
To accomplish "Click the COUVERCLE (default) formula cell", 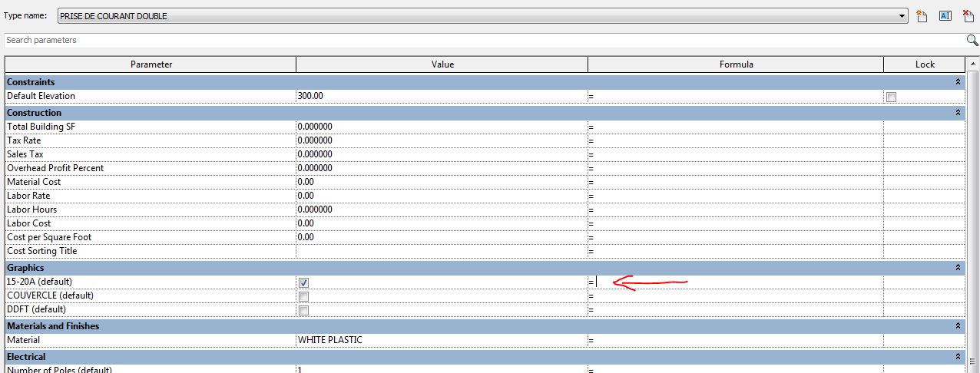I will point(736,295).
